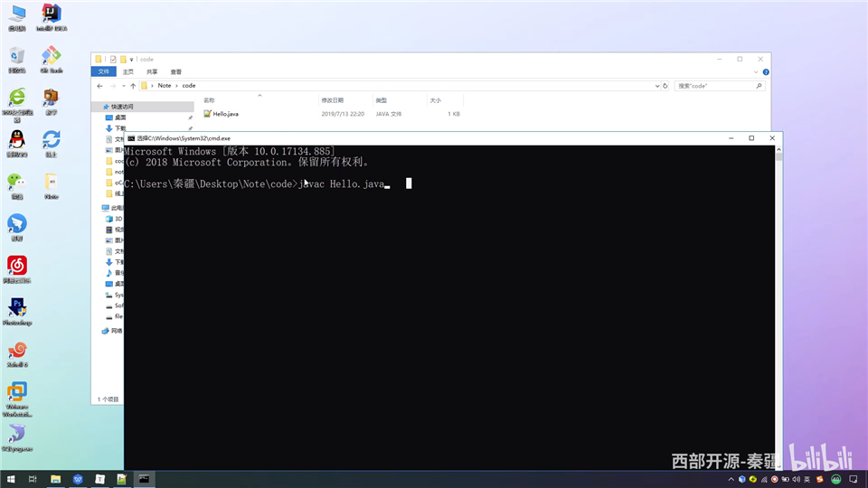Open the notification center icon in taskbar
The image size is (868, 488).
click(853, 479)
